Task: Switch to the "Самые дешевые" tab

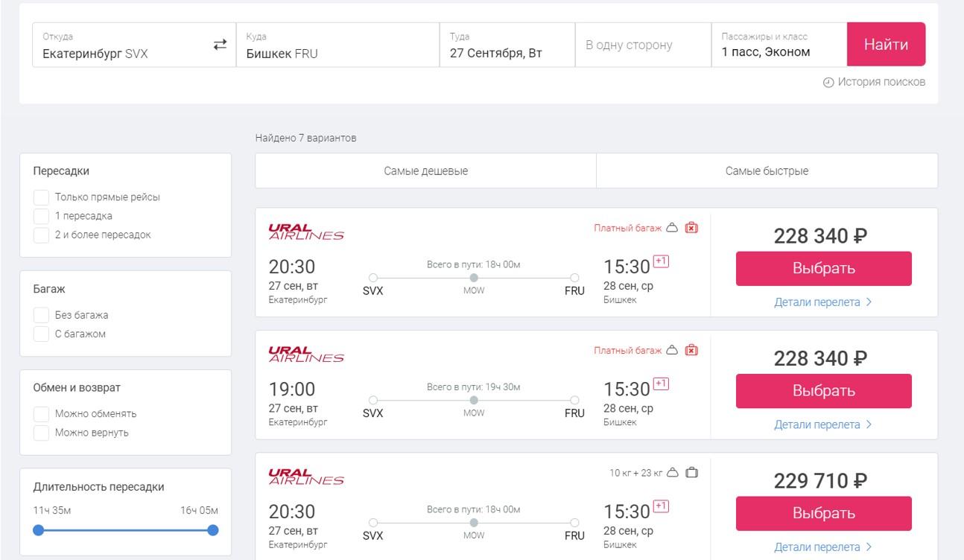Action: coord(425,171)
